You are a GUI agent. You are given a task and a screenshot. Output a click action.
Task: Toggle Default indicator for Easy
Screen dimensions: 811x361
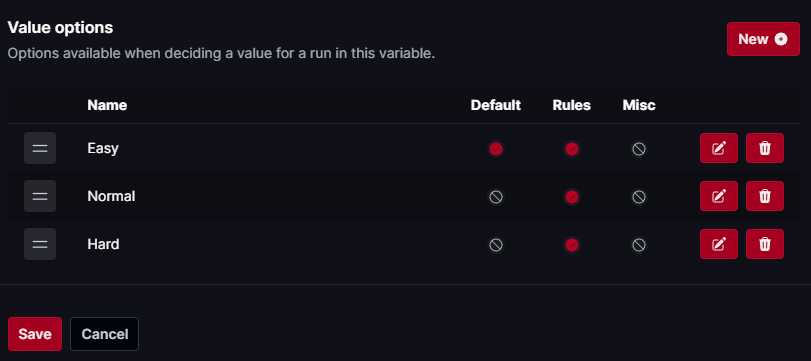495,149
